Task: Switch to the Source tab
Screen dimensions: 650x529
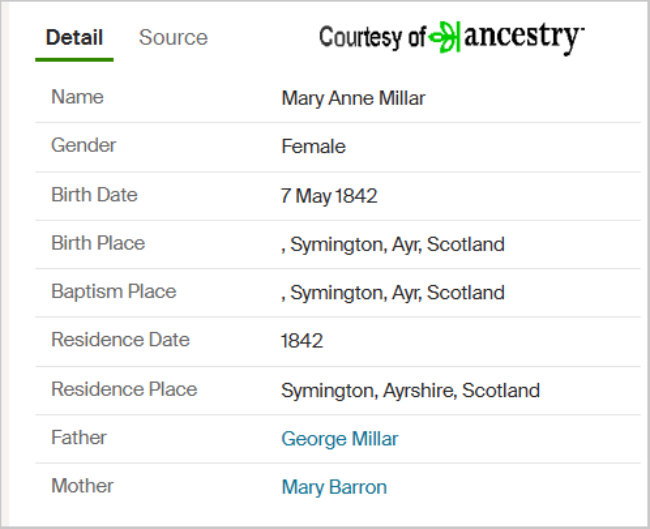Action: 173,37
